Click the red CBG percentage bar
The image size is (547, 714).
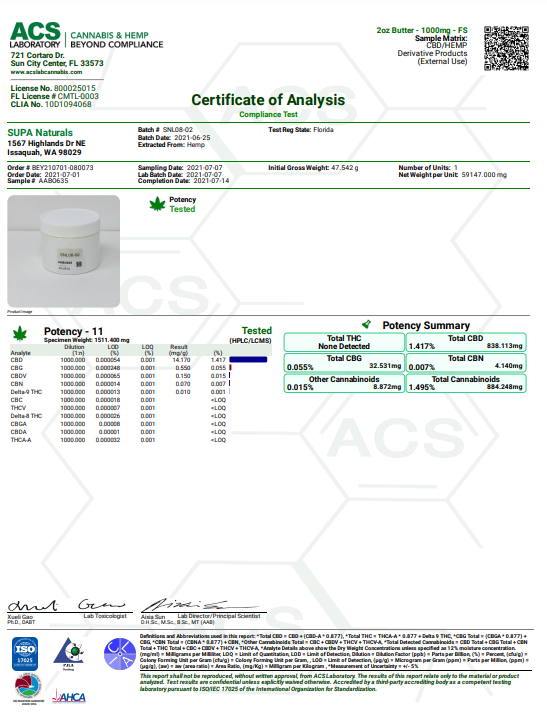tap(230, 367)
